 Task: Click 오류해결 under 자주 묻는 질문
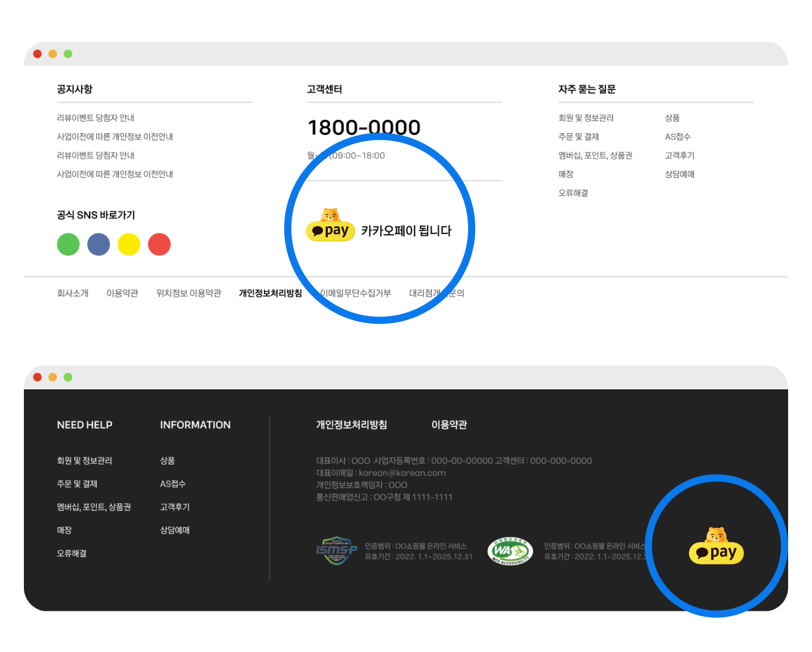pos(573,193)
